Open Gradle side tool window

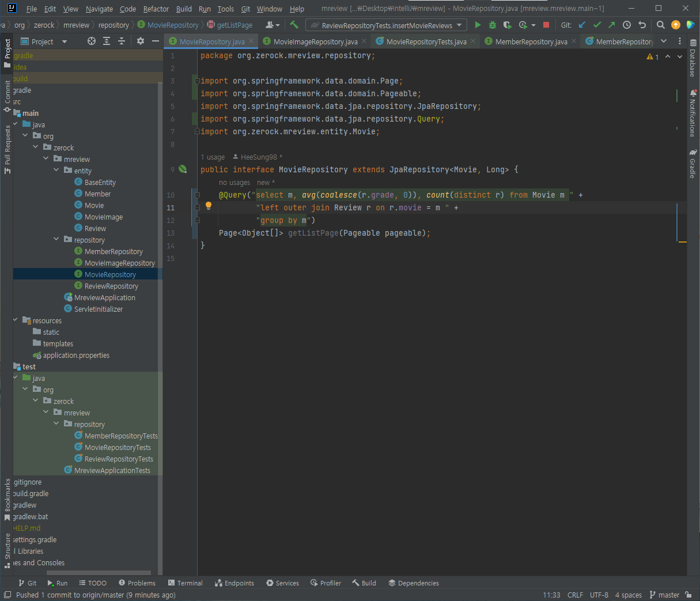click(x=693, y=164)
